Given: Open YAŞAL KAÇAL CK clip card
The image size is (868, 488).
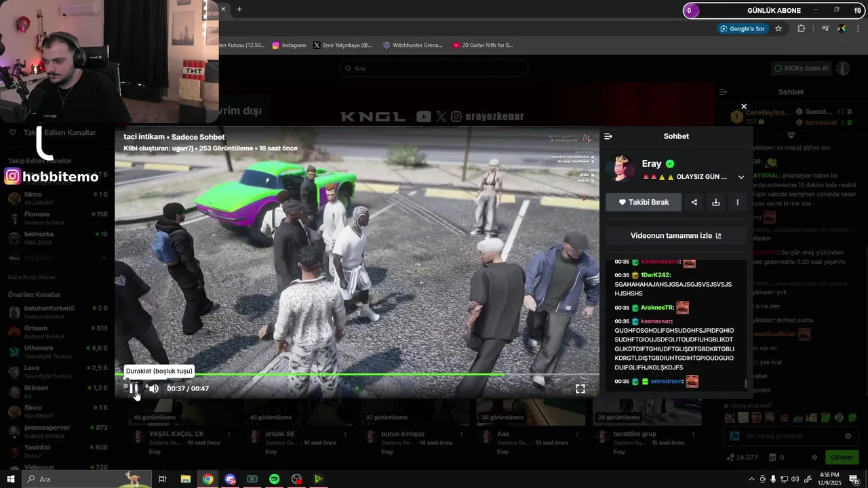Looking at the screenshot, I should pyautogui.click(x=176, y=434).
